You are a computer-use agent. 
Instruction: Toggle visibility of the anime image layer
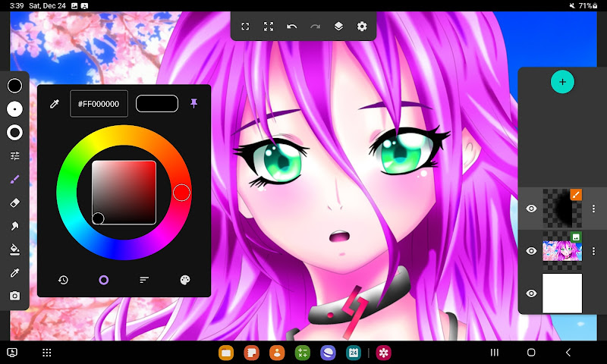[x=532, y=251]
